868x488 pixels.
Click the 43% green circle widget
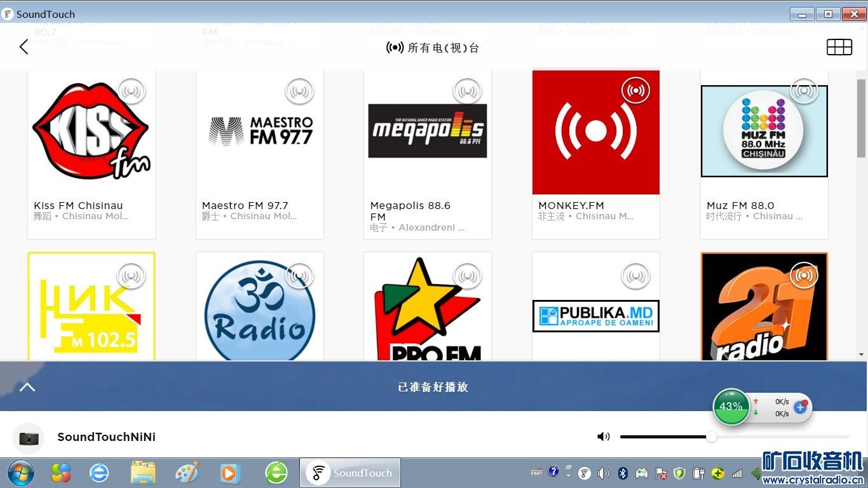click(x=731, y=407)
